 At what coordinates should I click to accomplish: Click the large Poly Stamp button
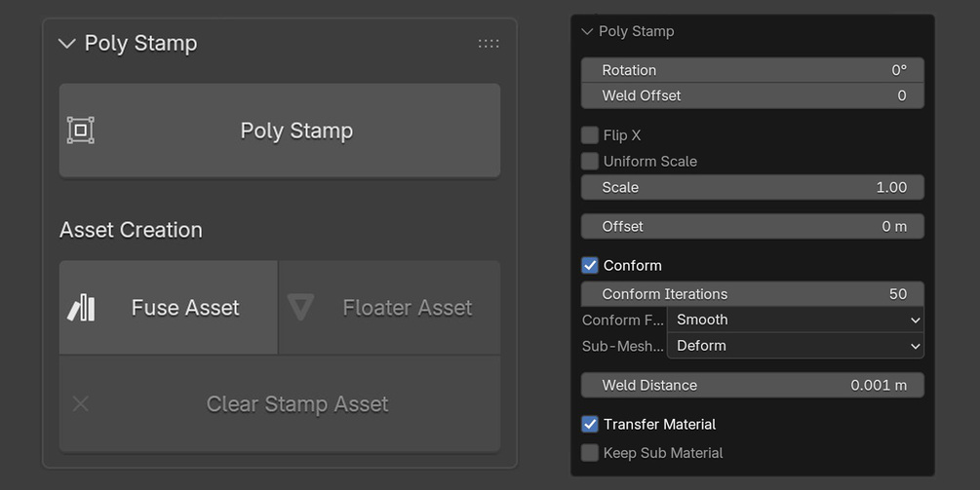click(x=280, y=131)
